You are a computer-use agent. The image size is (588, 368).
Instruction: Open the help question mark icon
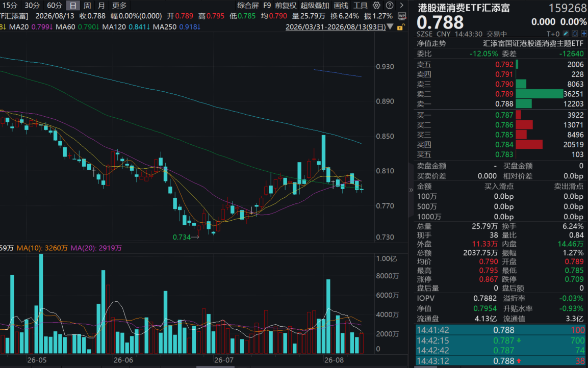tap(390, 5)
